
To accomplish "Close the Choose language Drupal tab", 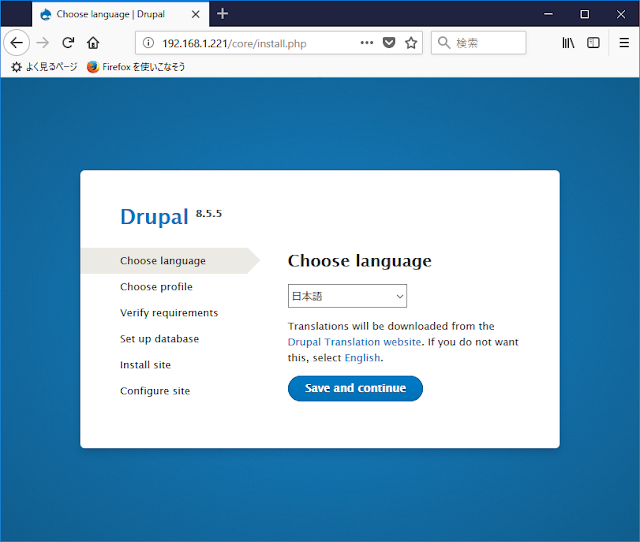I will coord(196,14).
